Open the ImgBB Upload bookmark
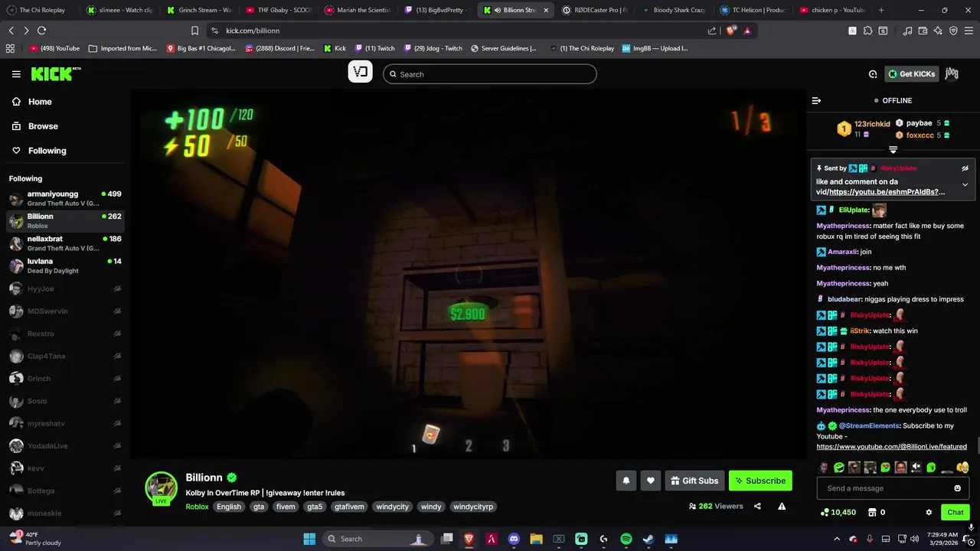The width and height of the screenshot is (980, 551). [x=655, y=48]
